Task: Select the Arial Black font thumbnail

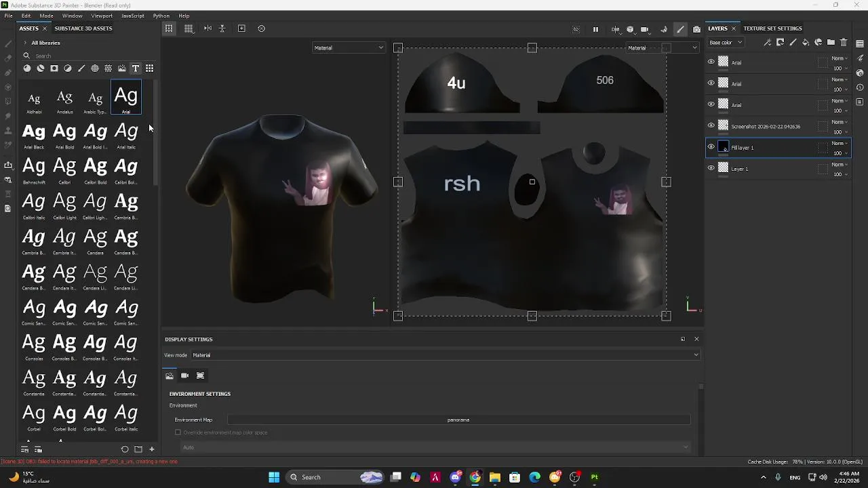Action: coord(34,135)
